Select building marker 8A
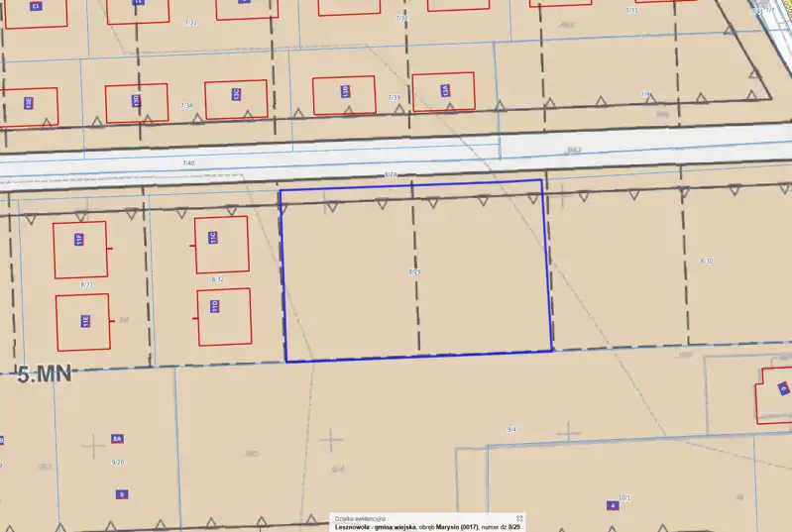Viewport: 792px width, 532px height. [x=116, y=438]
